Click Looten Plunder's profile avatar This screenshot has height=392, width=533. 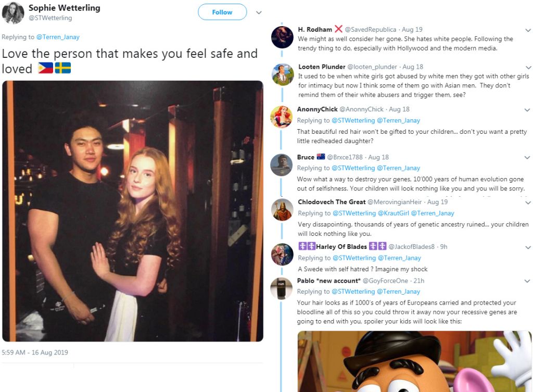283,74
